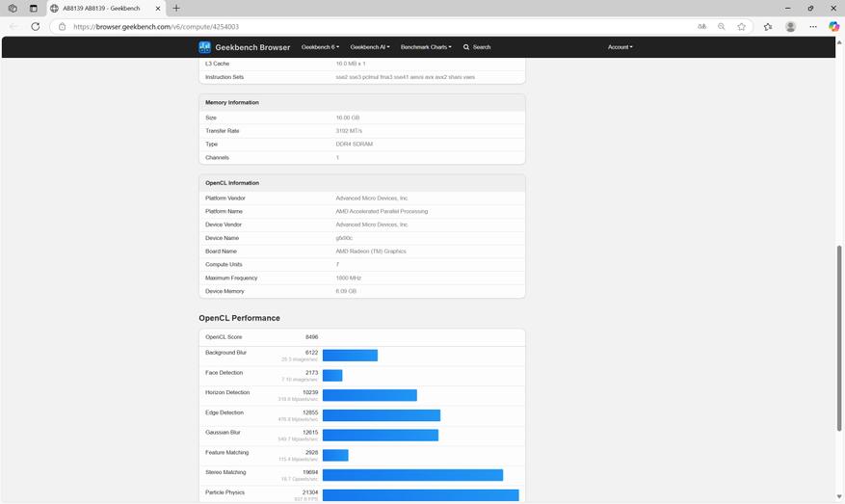The image size is (845, 504).
Task: Click the Memory Information section header
Action: coord(362,102)
